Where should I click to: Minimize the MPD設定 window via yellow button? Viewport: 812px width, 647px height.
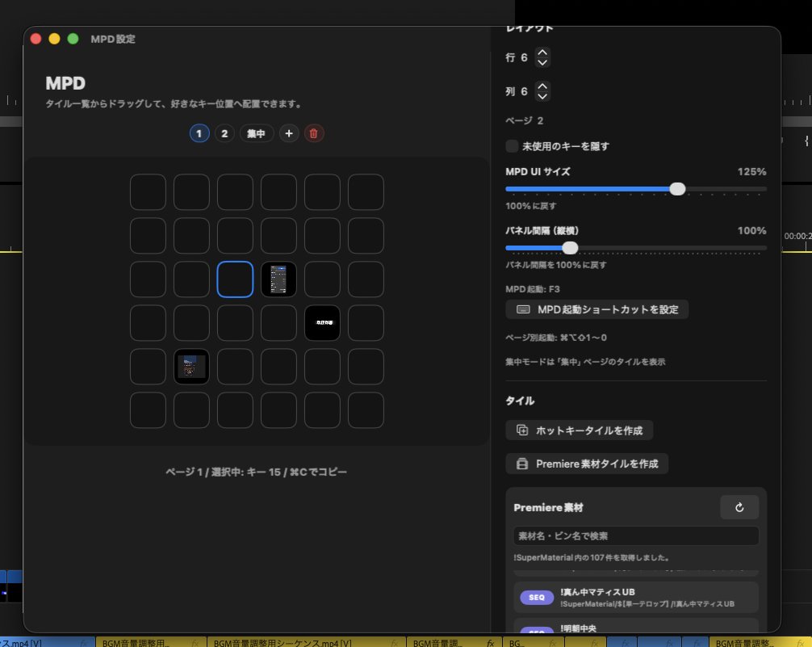pyautogui.click(x=54, y=39)
